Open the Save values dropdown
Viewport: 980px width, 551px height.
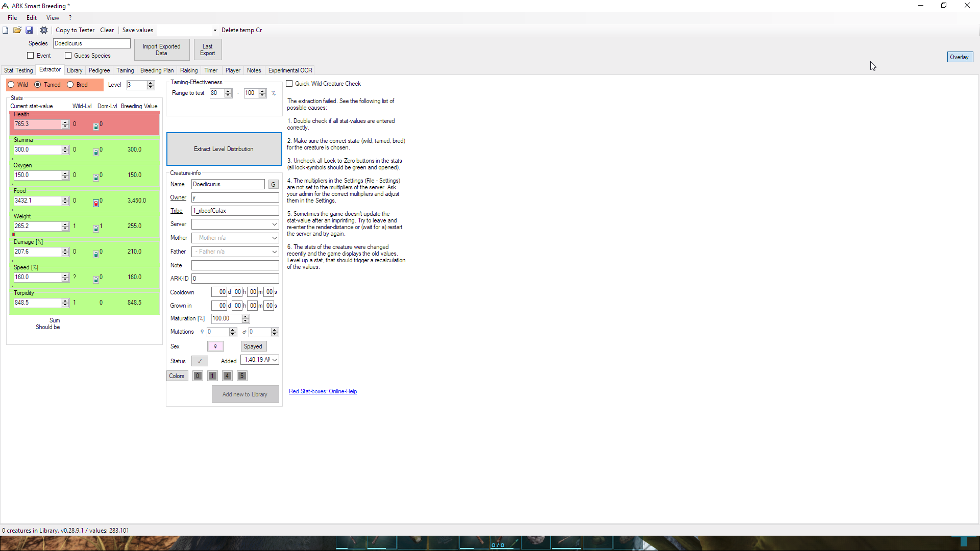[214, 30]
